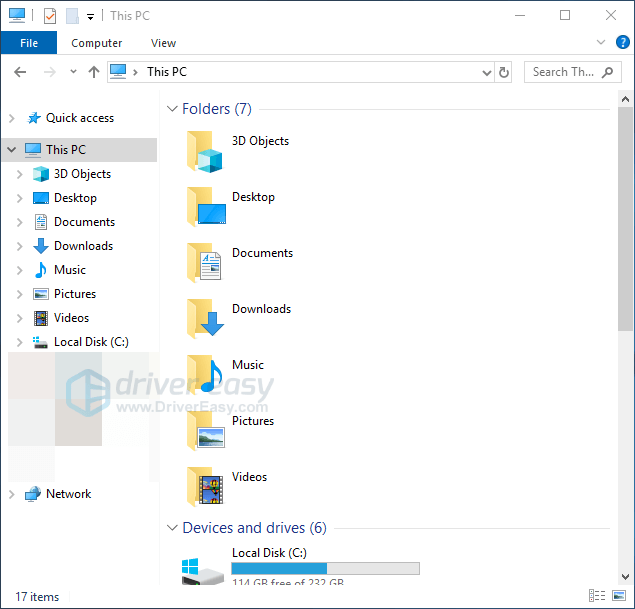The image size is (635, 609).
Task: Collapse the Devices and drives (6) group
Action: pos(172,528)
